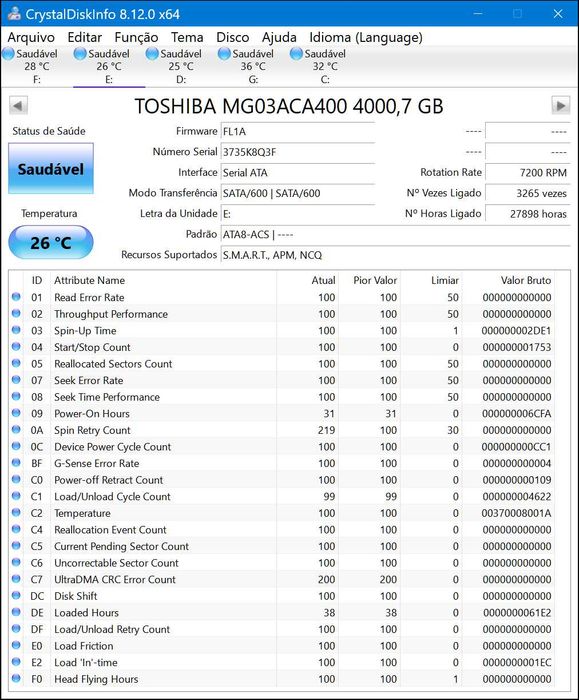Viewport: 579px width, 700px height.
Task: Open the Disco menu
Action: 233,38
